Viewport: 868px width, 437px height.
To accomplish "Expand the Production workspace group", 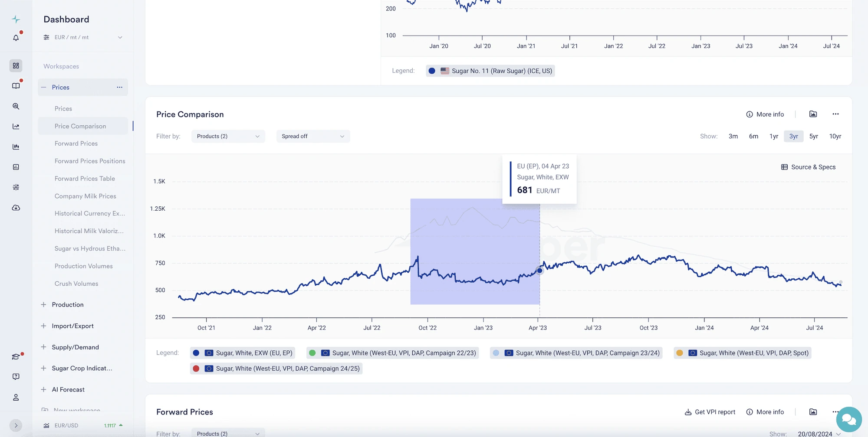I will click(43, 305).
